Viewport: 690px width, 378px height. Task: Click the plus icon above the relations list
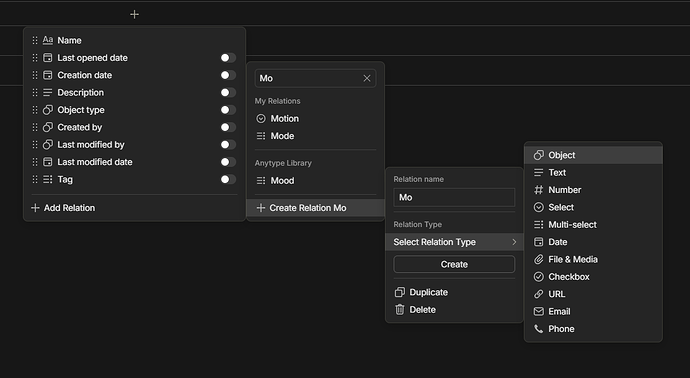coord(134,15)
